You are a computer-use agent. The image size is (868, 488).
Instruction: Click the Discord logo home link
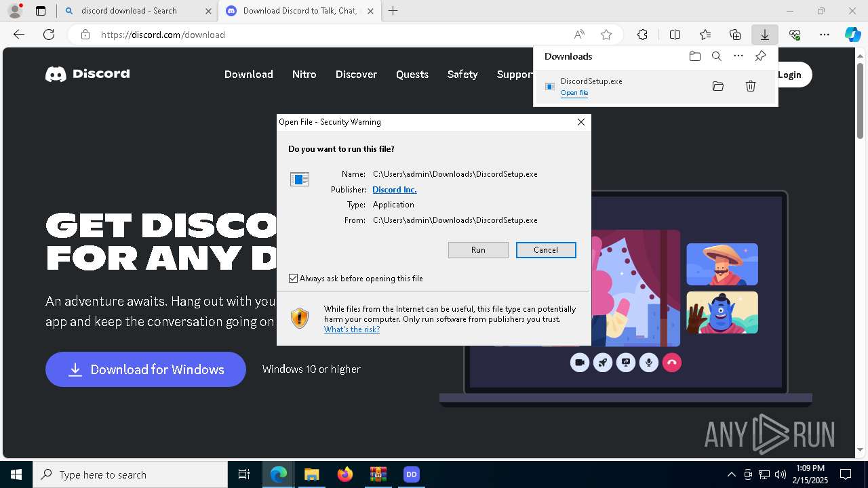[87, 74]
